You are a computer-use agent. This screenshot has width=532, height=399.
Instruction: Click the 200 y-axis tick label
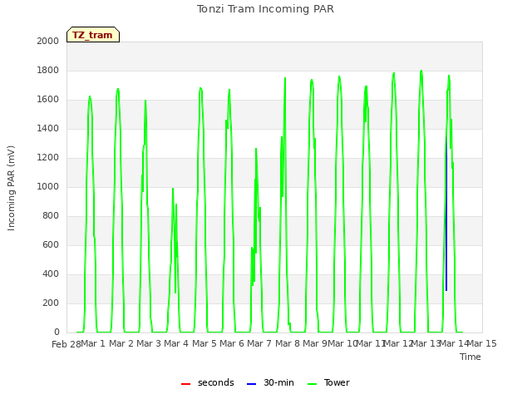coord(51,303)
